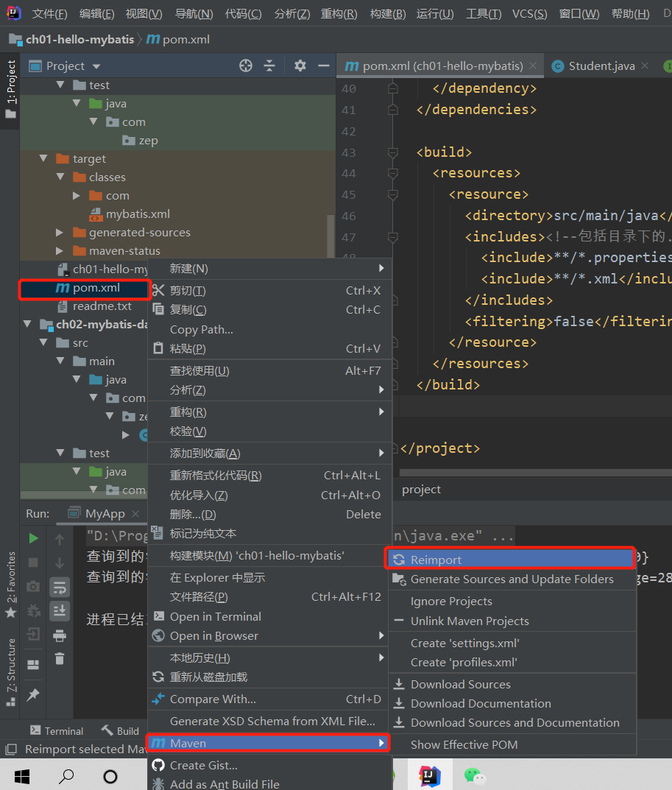The width and height of the screenshot is (672, 790).
Task: Open the Terminal tool window tab
Action: (x=57, y=730)
